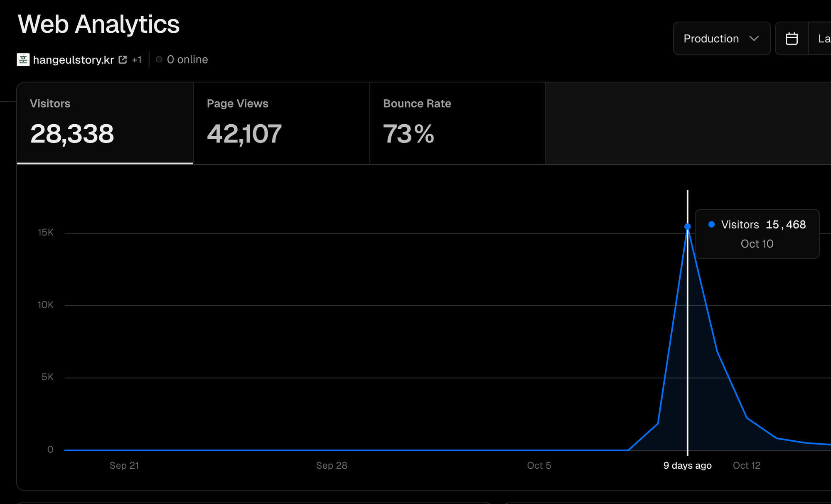Click the hangeulstory.kr site favicon
Screen dimensions: 831x504
(x=23, y=59)
